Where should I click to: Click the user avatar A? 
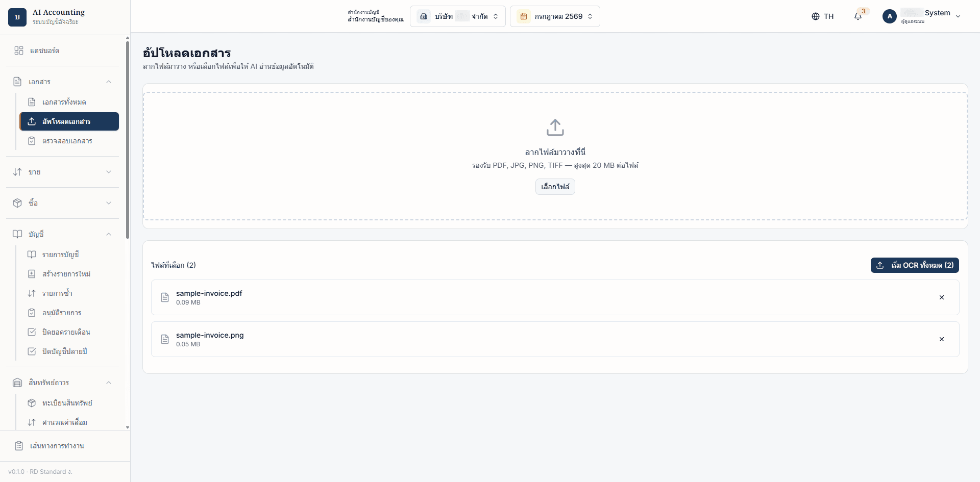[890, 16]
